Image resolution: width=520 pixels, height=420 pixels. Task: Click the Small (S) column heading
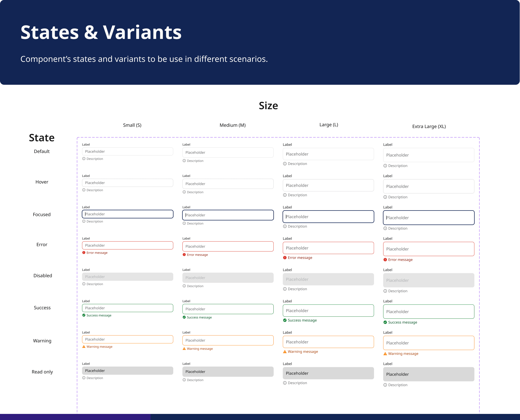[x=132, y=125]
